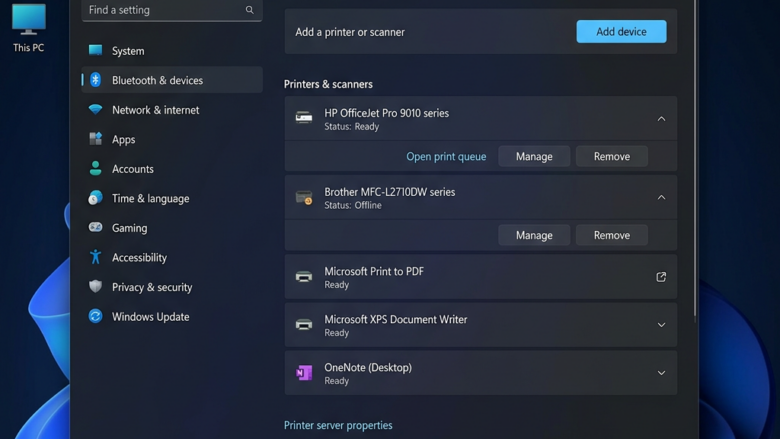The image size is (780, 439).
Task: Click the Microsoft Print to PDF printer icon
Action: click(303, 276)
